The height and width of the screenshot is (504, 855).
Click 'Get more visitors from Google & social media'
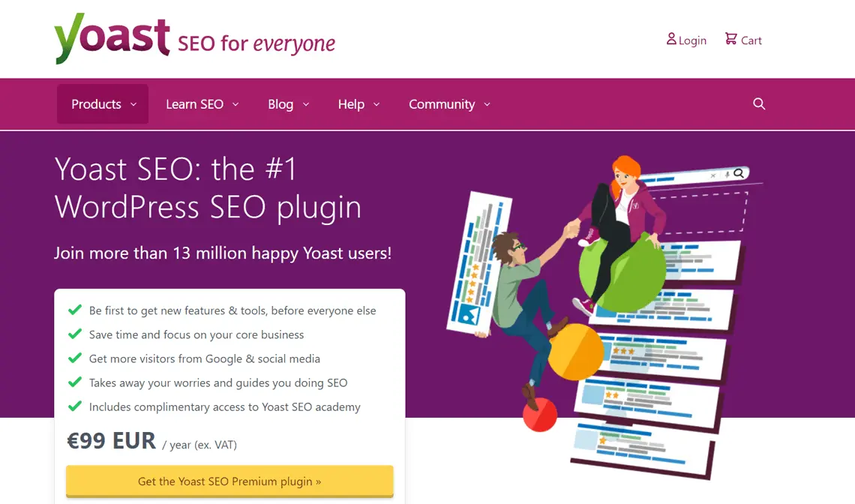point(205,358)
